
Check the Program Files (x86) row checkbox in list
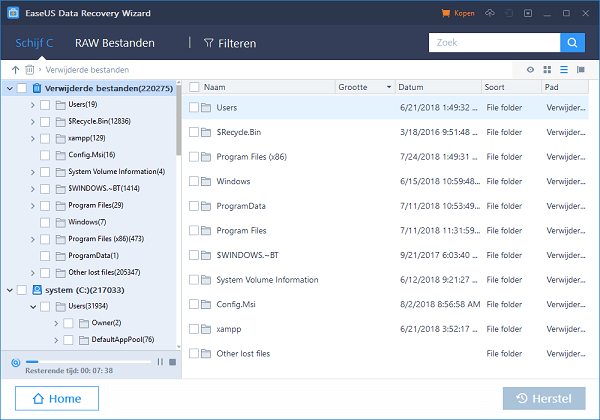(x=194, y=157)
